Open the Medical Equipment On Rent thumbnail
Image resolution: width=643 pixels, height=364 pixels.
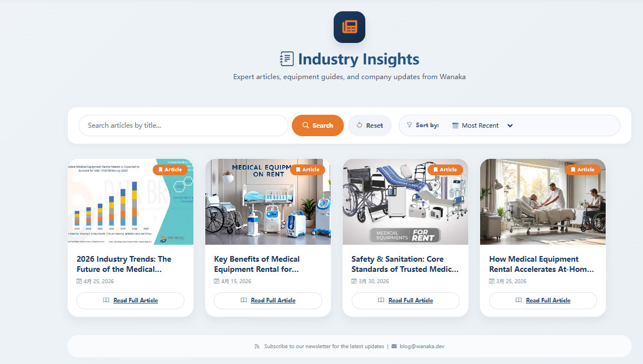coord(268,202)
